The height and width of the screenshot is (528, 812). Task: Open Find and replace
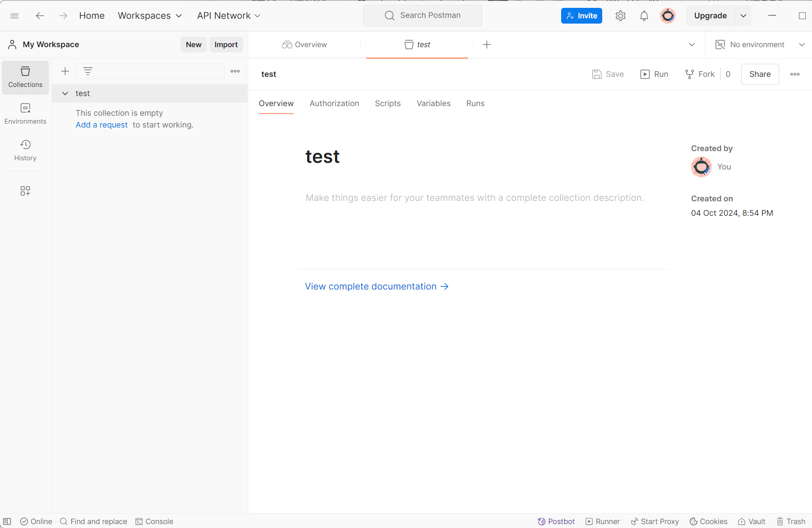(94, 521)
